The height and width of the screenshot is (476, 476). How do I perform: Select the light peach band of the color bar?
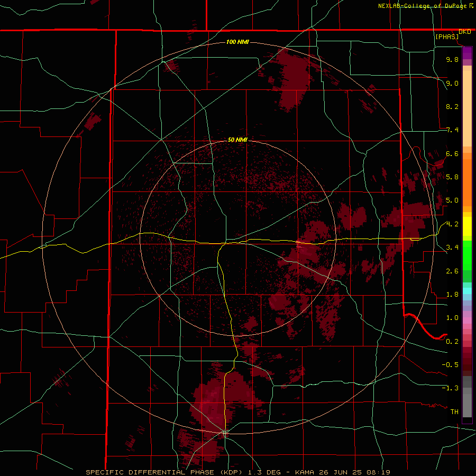[467, 108]
